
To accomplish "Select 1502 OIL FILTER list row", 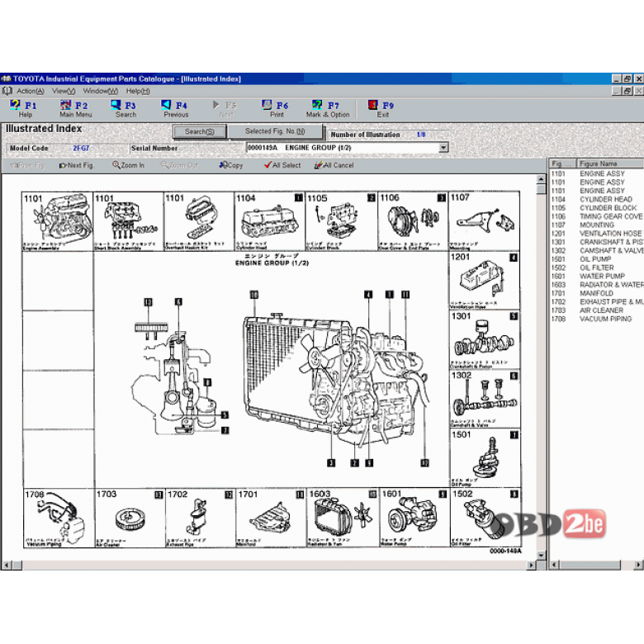I will pos(596,268).
